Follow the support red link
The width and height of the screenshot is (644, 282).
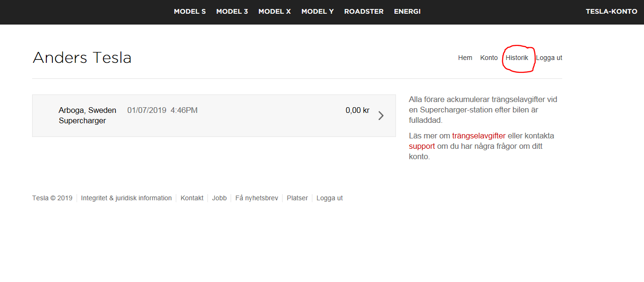coord(422,146)
